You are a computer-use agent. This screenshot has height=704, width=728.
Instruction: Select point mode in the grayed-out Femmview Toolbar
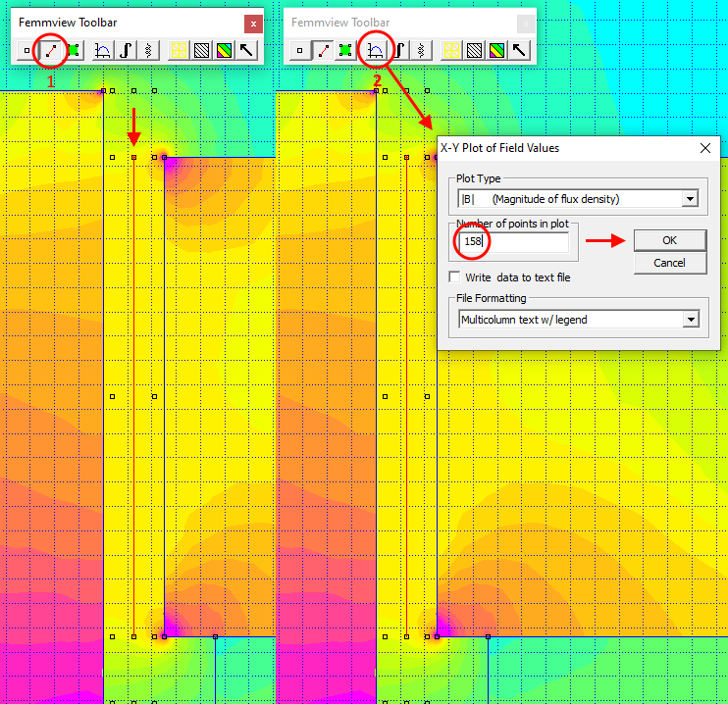(299, 51)
